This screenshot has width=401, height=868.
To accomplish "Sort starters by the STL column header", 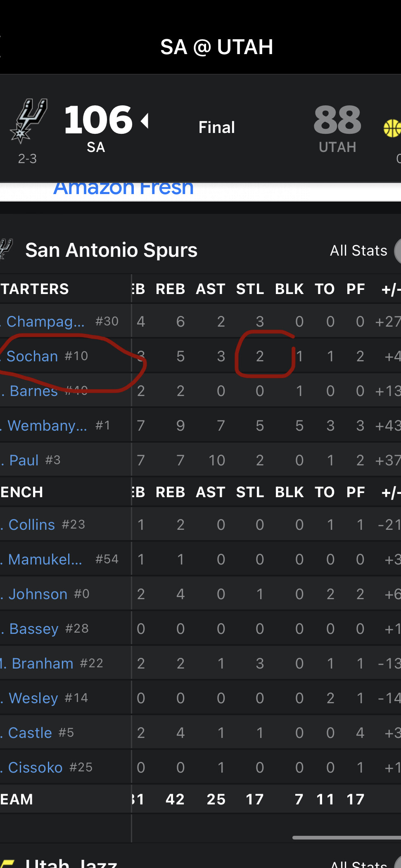I will [250, 289].
